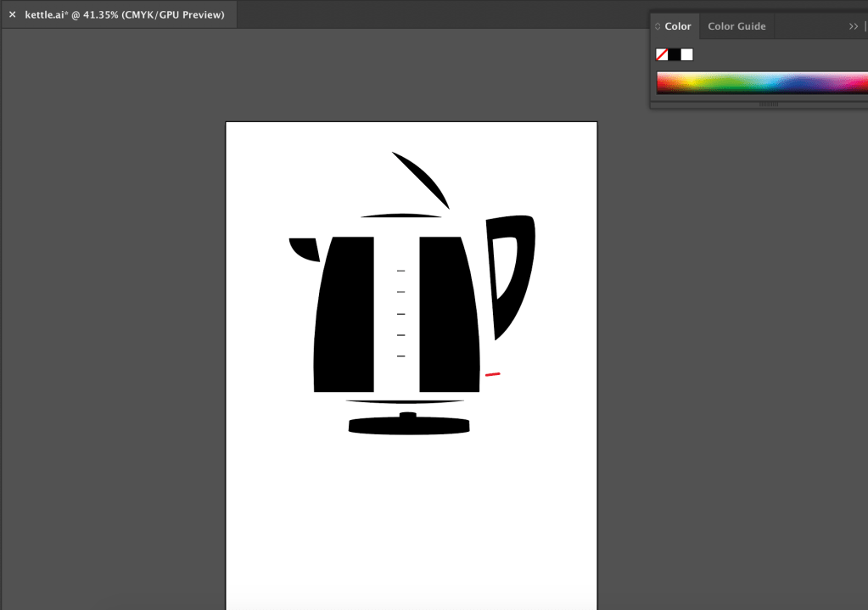Select the kettle base plate shape
The width and height of the screenshot is (868, 610).
pyautogui.click(x=409, y=426)
